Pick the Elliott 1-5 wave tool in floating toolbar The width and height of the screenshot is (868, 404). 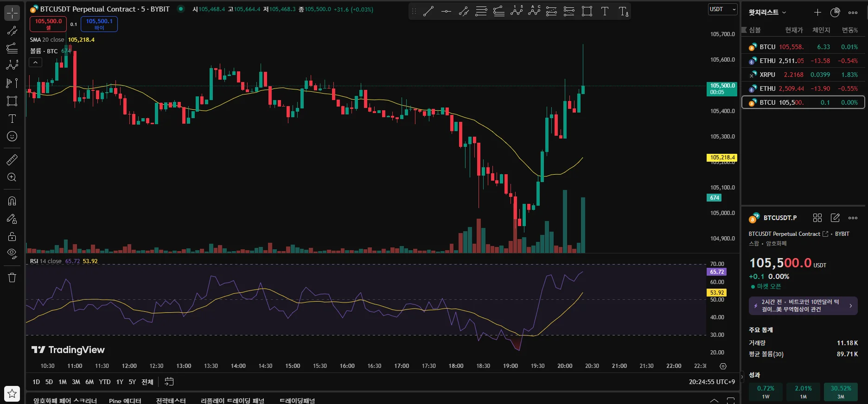click(517, 11)
